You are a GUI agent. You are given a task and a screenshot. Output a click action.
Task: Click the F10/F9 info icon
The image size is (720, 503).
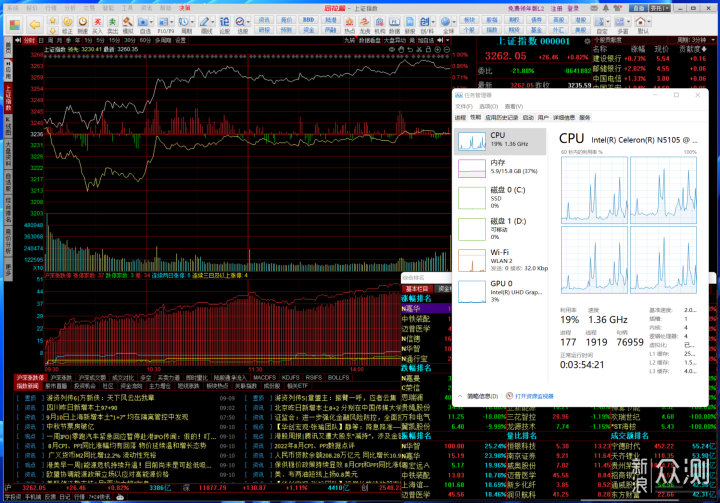point(163,22)
